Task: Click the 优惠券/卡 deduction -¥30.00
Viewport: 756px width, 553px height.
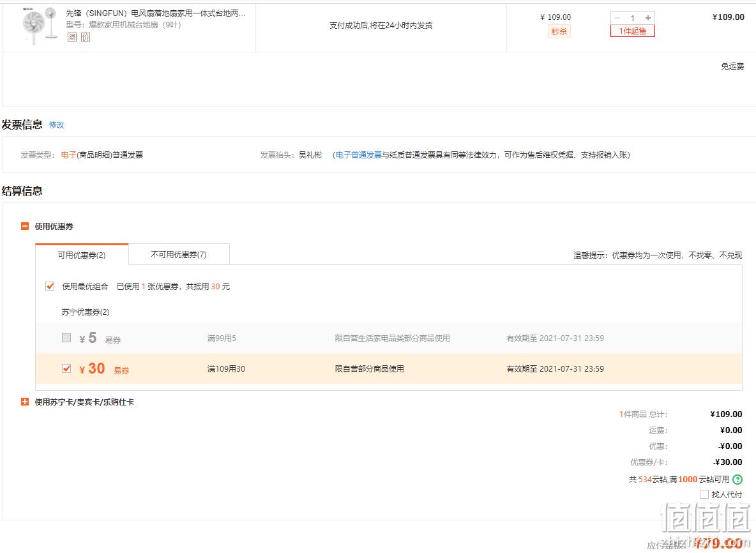Action: point(727,462)
